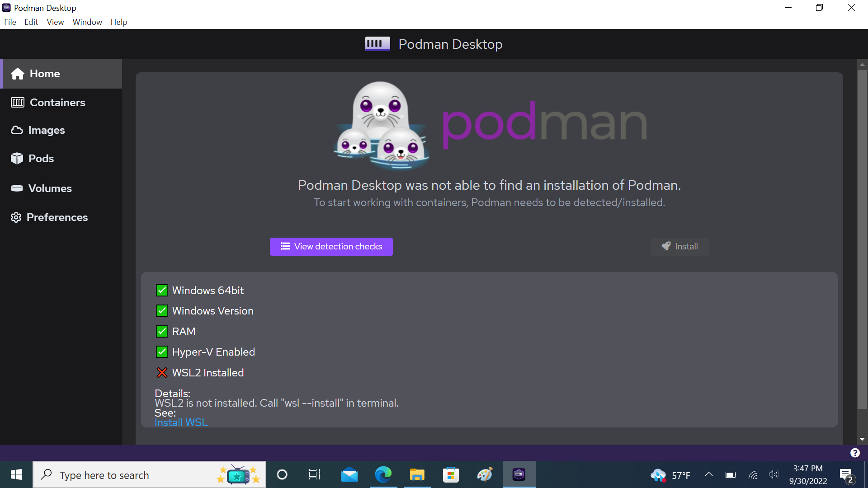868x488 pixels.
Task: Open Microsoft Edge from the taskbar
Action: (383, 475)
